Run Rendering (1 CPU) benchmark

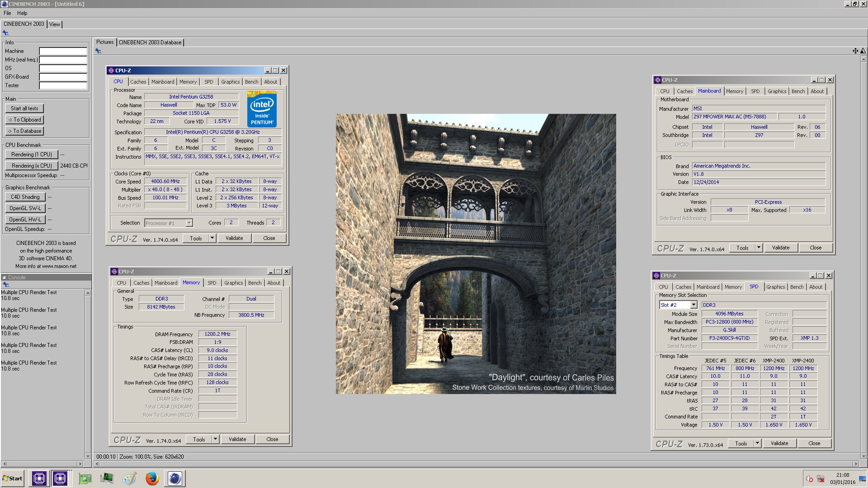click(32, 155)
